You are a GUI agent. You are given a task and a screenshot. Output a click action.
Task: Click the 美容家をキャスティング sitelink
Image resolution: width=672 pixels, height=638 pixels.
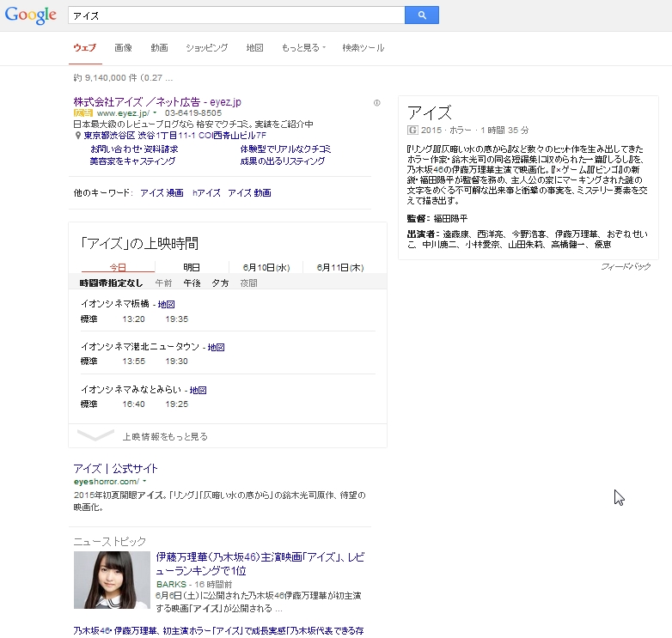[132, 161]
